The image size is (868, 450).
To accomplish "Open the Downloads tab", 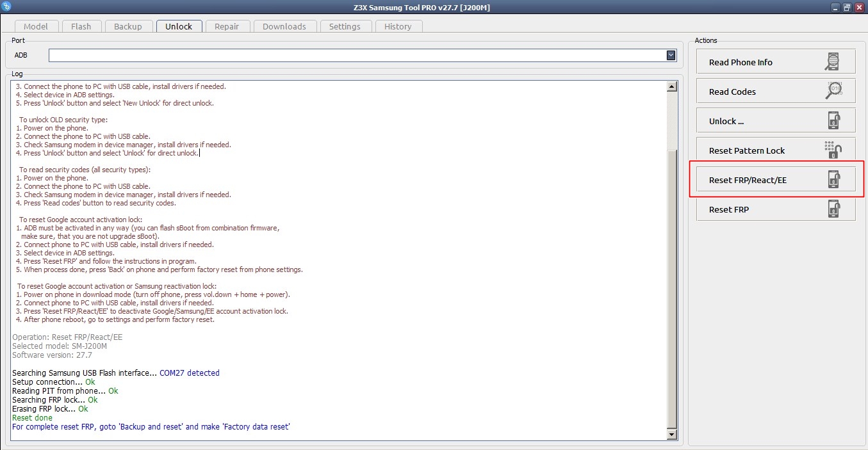I will pyautogui.click(x=284, y=26).
